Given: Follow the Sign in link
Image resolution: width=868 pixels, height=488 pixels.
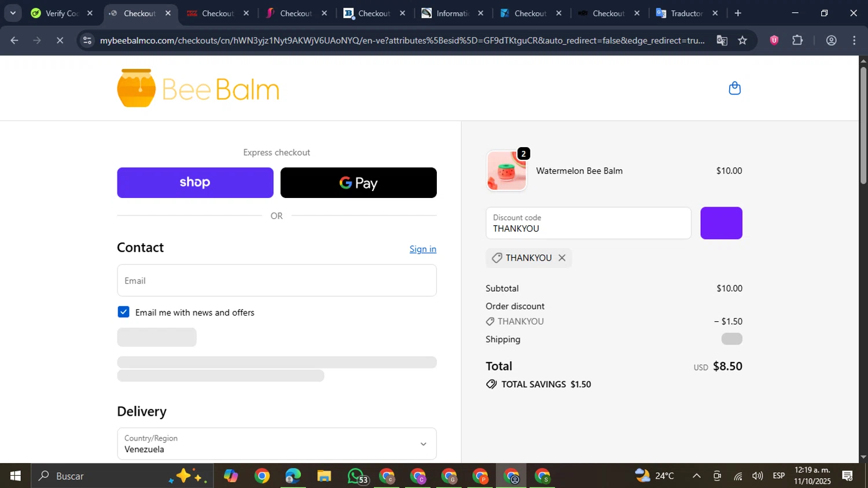Looking at the screenshot, I should (x=423, y=249).
